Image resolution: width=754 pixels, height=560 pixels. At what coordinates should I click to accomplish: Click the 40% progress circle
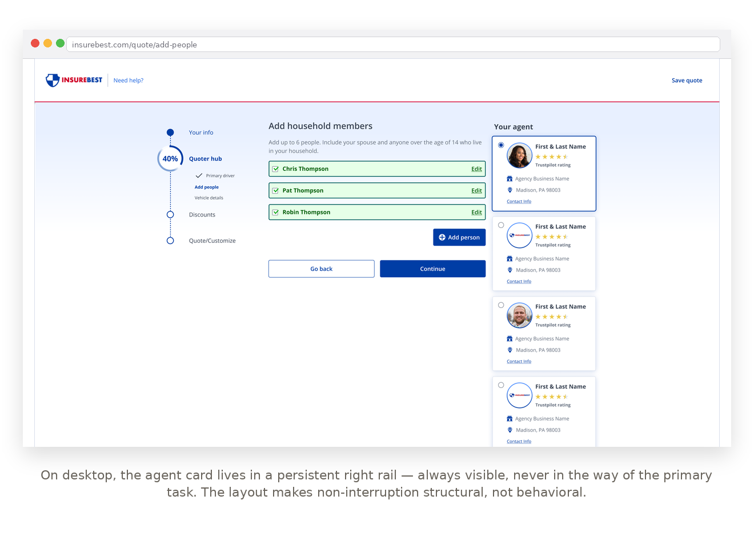tap(170, 159)
